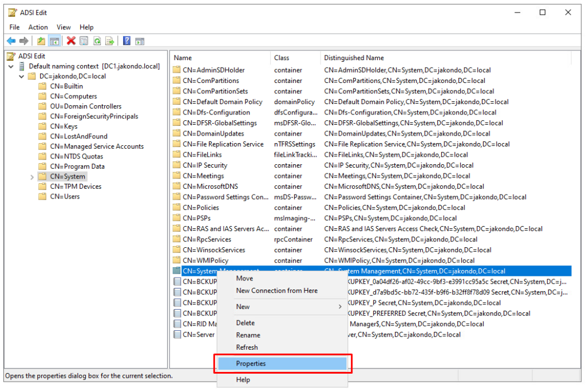Open Properties using its toolbar icon
This screenshot has height=392, width=586.
(84, 41)
